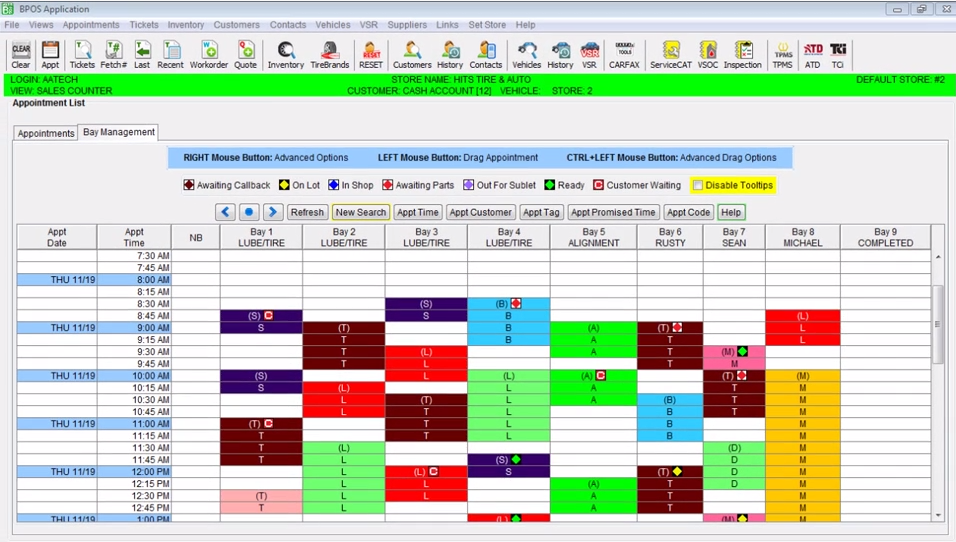
Task: Click the Appt Customer button
Action: (480, 212)
